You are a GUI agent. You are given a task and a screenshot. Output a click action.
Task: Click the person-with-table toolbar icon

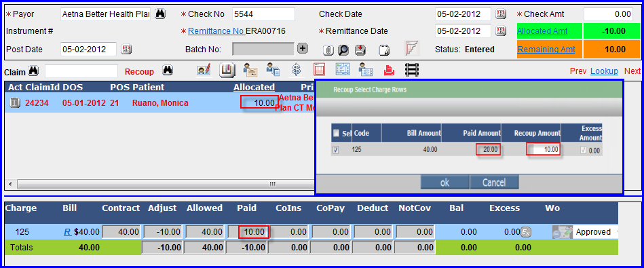point(365,70)
